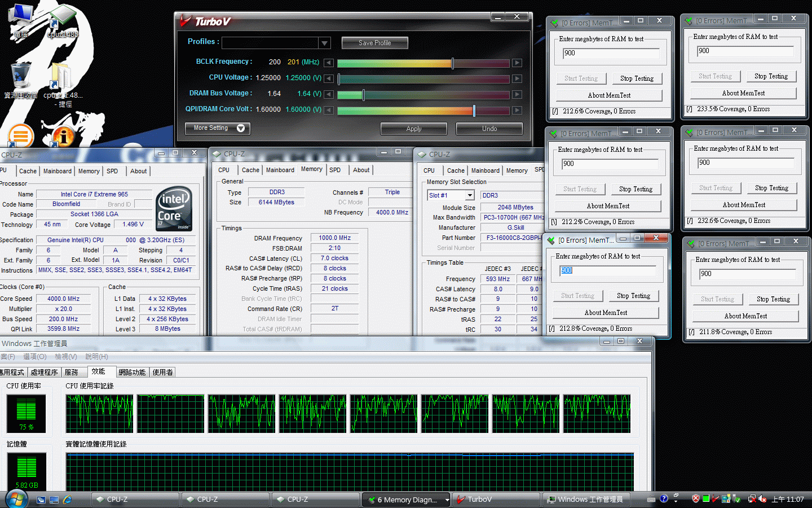Click the DRAM Bus Voltage slider handle
This screenshot has width=812, height=508.
point(363,95)
